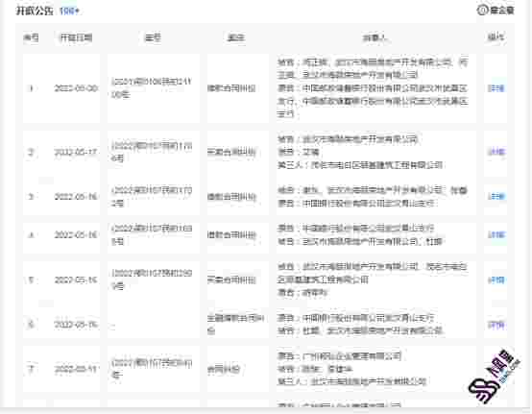This screenshot has width=532, height=414.
Task: Select the row 1 case number ending 2410号
Action: point(152,88)
